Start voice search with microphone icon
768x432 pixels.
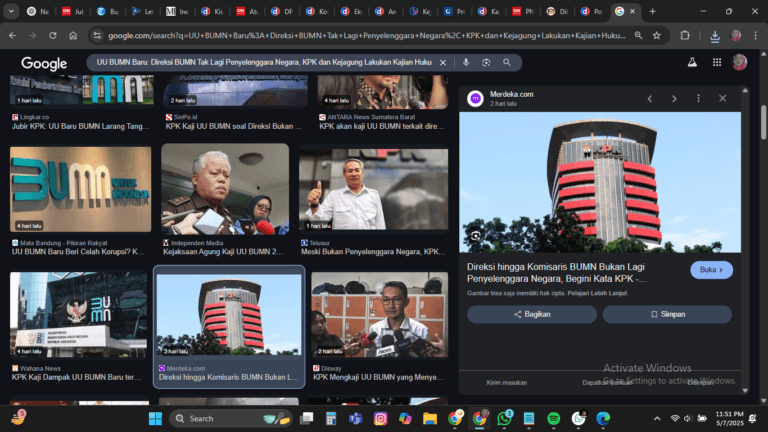click(x=466, y=63)
